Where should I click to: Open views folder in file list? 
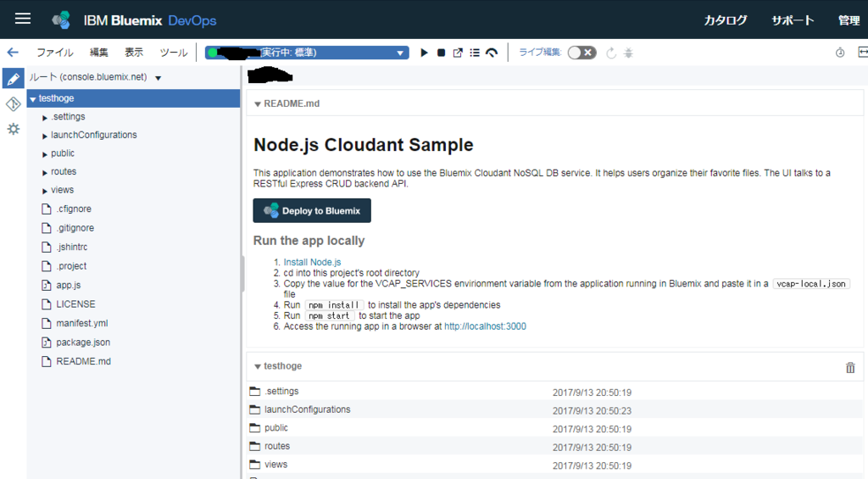(x=275, y=464)
